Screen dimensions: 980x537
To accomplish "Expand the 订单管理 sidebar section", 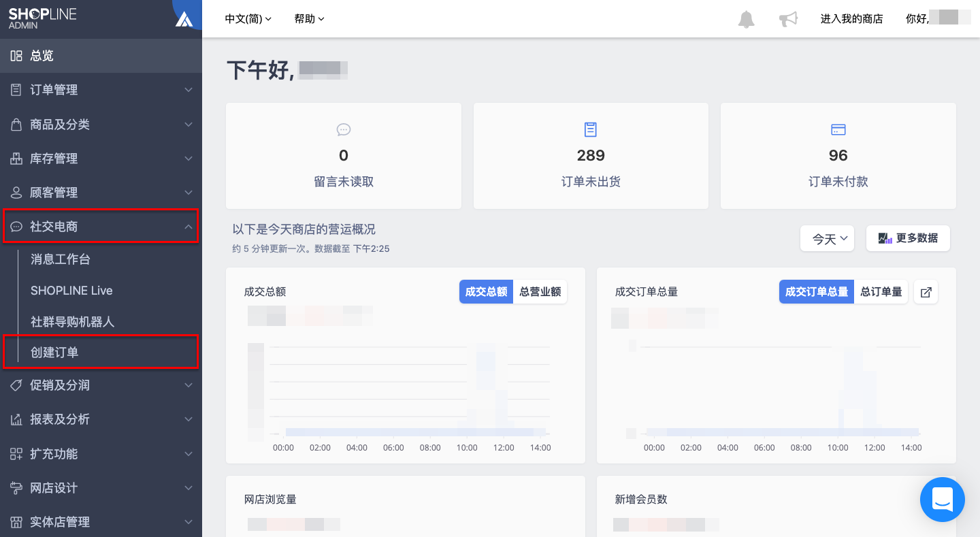I will coord(101,90).
